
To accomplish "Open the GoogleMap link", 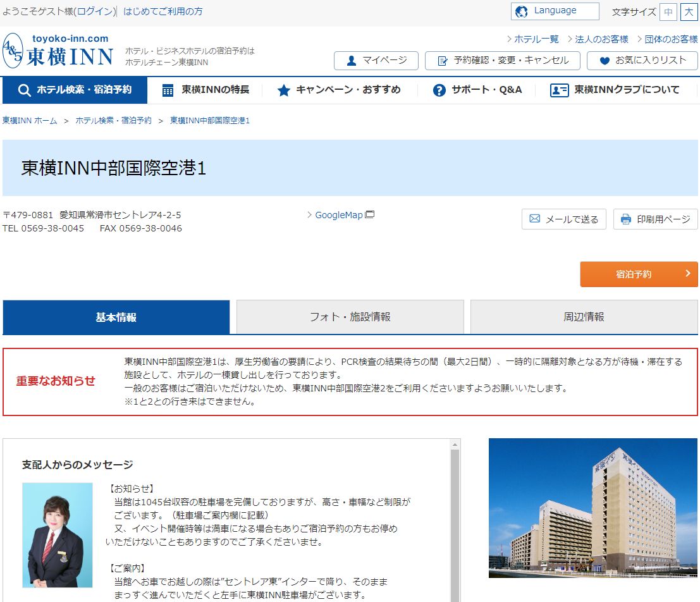I will click(x=339, y=215).
